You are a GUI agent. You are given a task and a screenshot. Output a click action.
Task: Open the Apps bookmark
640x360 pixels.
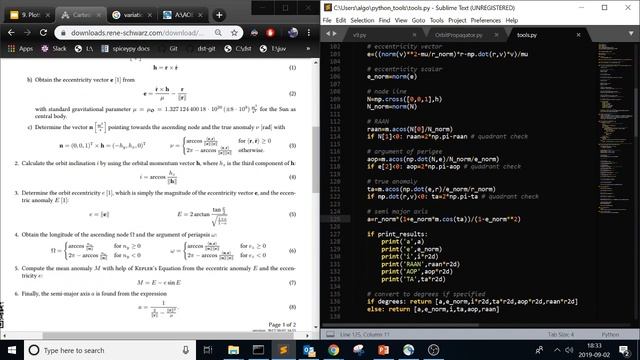tap(20, 49)
